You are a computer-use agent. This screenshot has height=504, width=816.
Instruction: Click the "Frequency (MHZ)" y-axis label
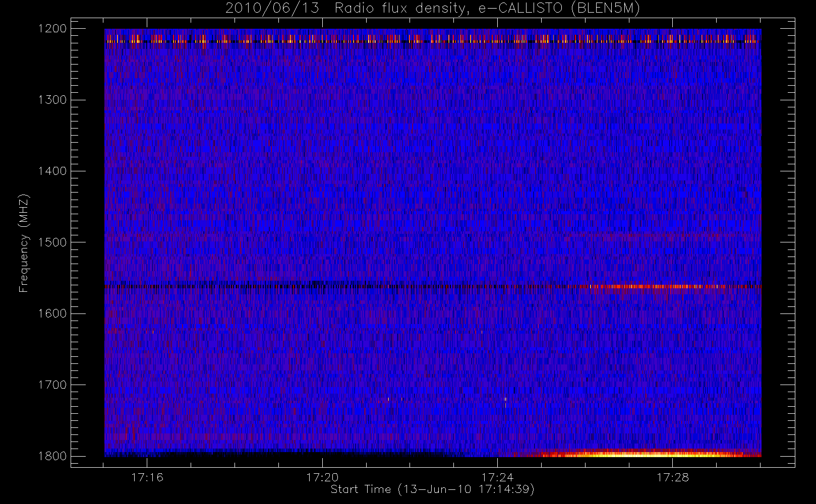click(24, 243)
